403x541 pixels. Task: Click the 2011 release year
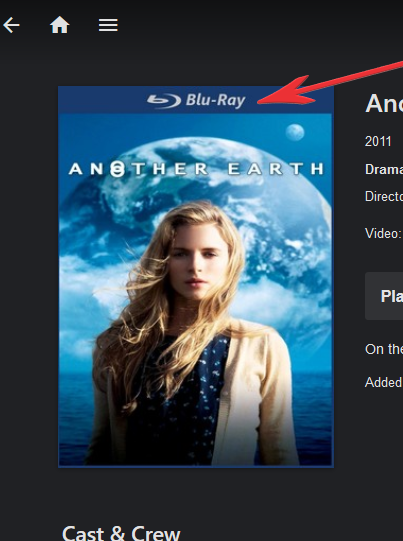pyautogui.click(x=378, y=141)
